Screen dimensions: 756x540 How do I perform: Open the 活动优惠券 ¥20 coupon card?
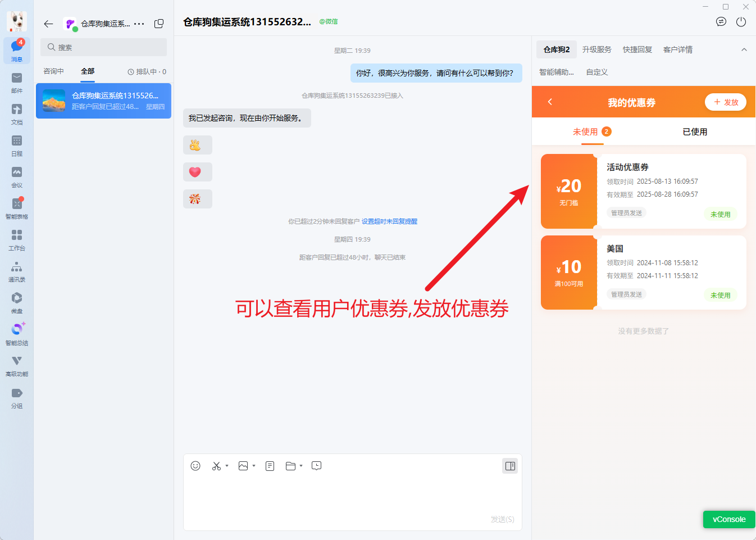644,191
